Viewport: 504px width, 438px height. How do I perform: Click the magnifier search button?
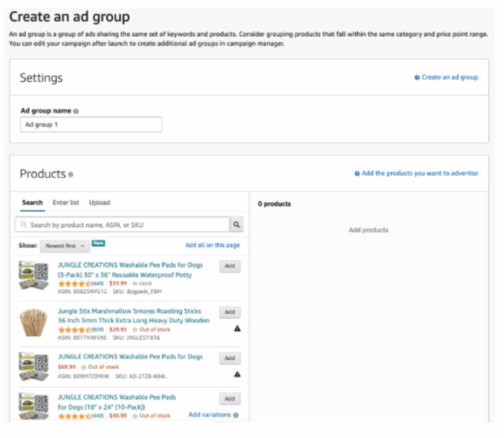coord(236,225)
